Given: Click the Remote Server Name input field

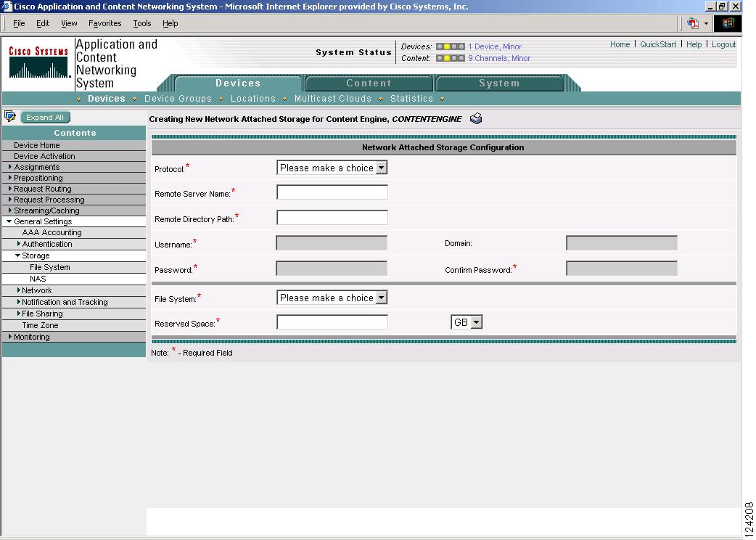Looking at the screenshot, I should pos(332,192).
